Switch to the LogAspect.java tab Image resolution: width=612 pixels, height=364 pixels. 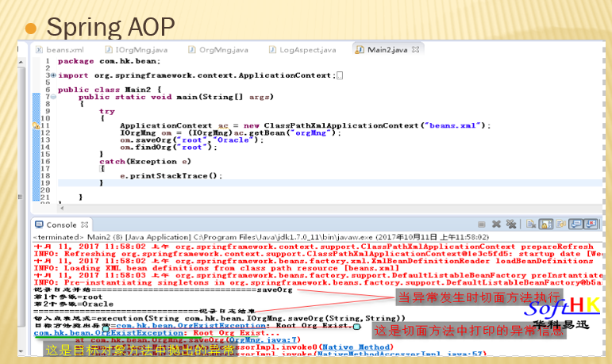coord(302,49)
